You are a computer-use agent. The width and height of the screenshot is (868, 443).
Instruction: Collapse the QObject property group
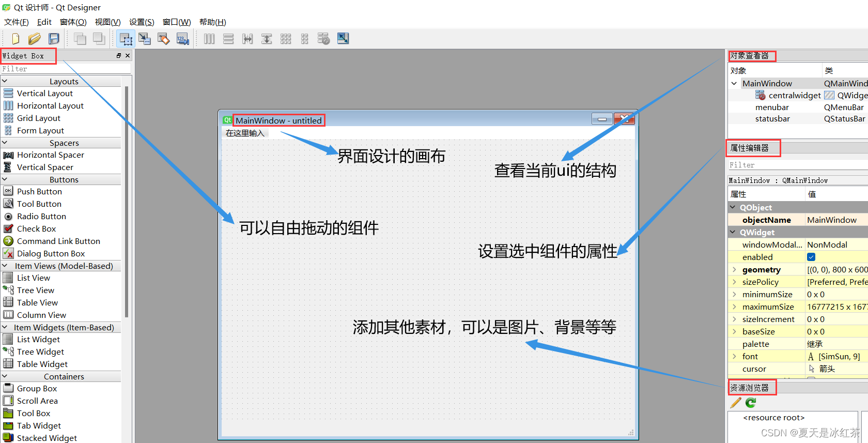point(733,207)
